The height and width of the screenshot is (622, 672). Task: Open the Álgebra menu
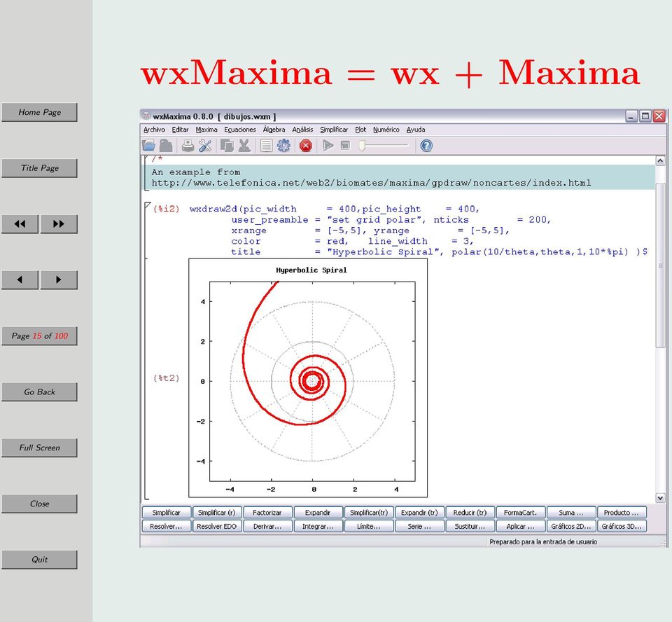click(x=274, y=130)
